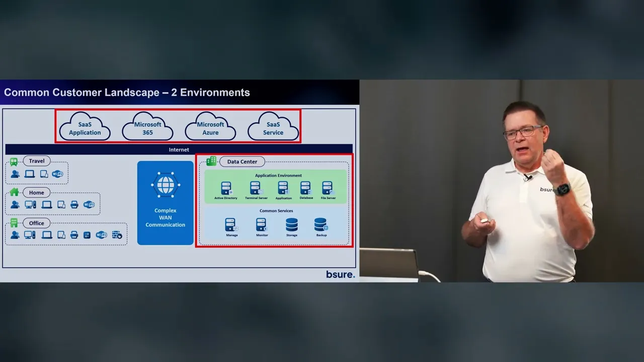Click the Office label pill

[37, 223]
